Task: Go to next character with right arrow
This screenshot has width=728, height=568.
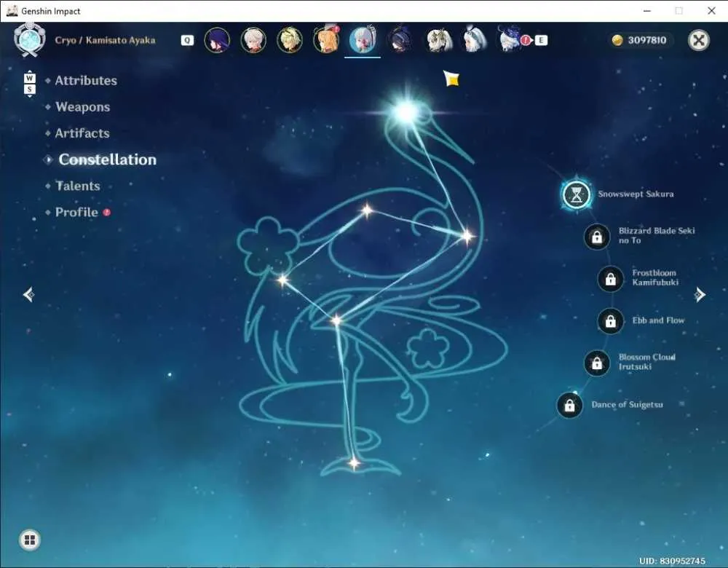Action: pyautogui.click(x=700, y=294)
